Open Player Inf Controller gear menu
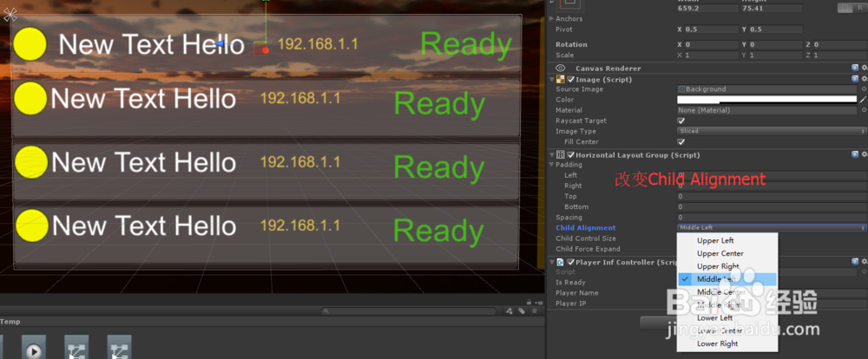Image resolution: width=868 pixels, height=359 pixels. point(865,262)
